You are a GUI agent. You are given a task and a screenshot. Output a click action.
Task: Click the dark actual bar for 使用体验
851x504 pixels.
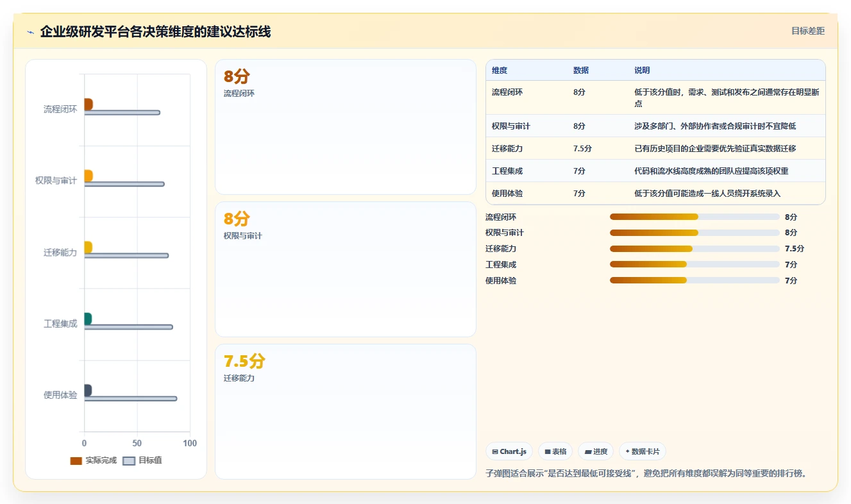tap(88, 391)
